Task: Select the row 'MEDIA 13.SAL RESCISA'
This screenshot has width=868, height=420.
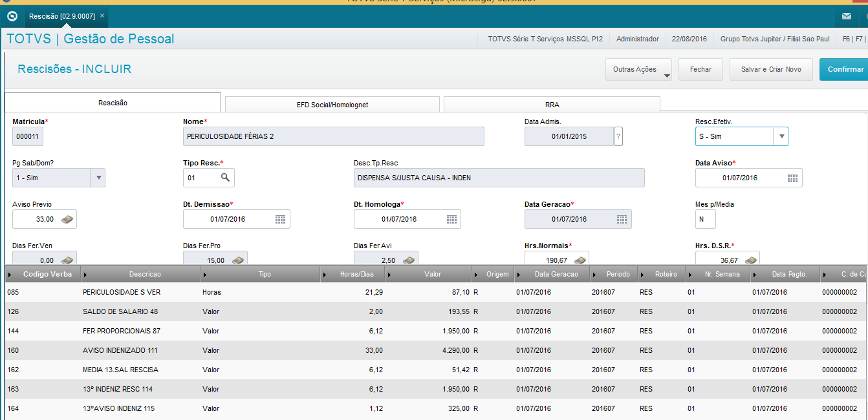Action: point(434,370)
